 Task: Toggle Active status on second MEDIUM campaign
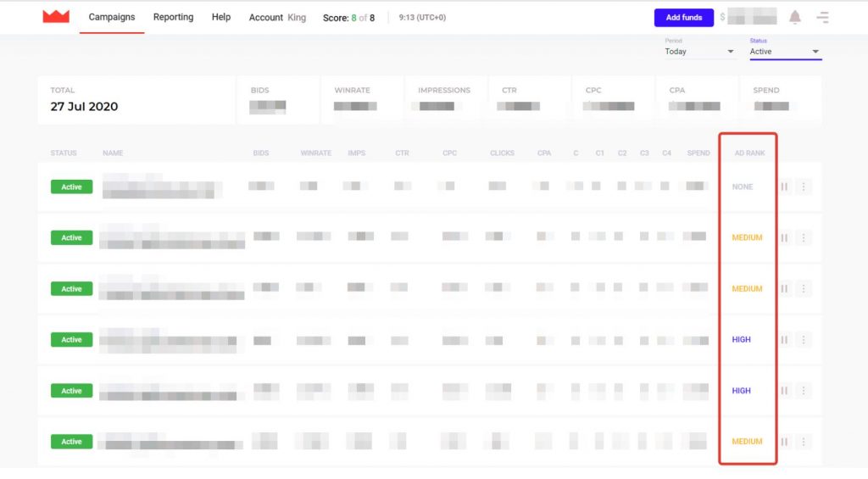(x=71, y=288)
